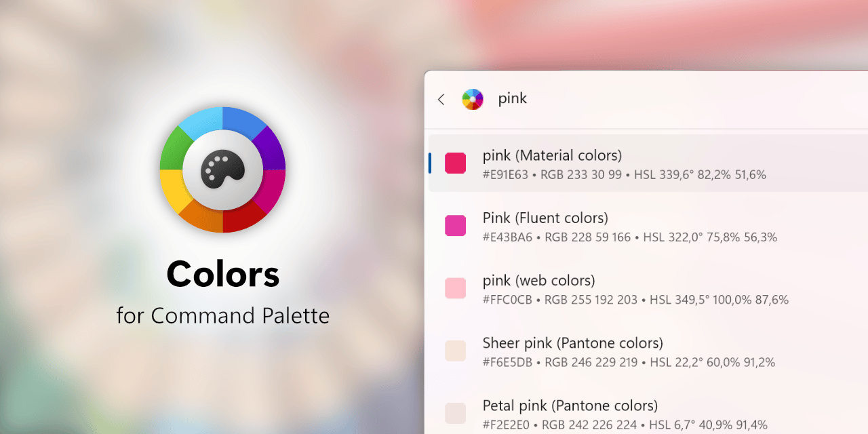Screen dimensions: 868x434
Task: Click the painter's palette glyph inside the logo
Action: 222,170
